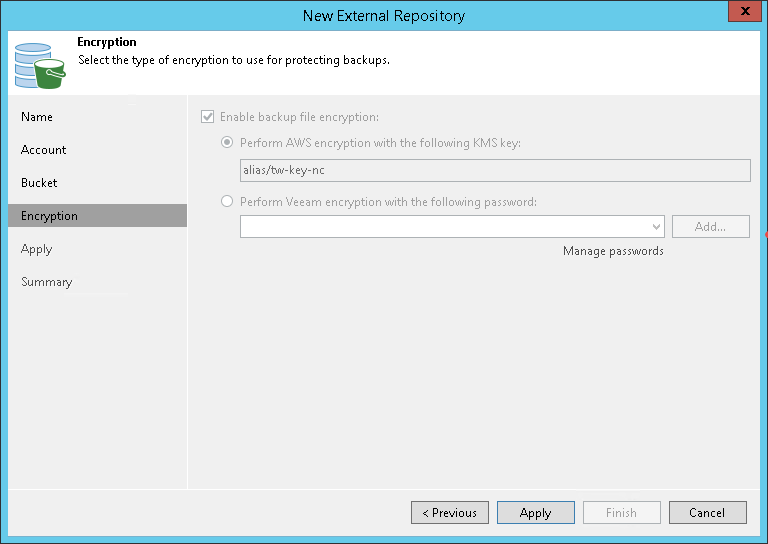Viewport: 768px width, 544px height.
Task: Select Perform Veeam encryption radio option
Action: click(228, 202)
